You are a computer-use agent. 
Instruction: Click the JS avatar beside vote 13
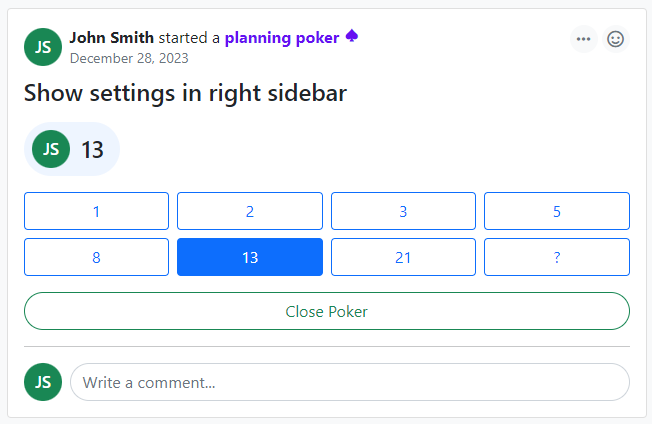(x=51, y=149)
